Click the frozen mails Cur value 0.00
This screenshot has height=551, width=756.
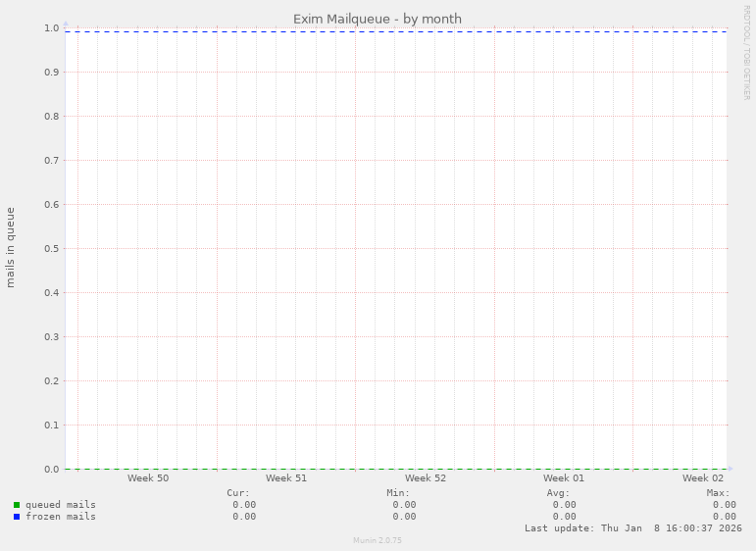point(244,517)
